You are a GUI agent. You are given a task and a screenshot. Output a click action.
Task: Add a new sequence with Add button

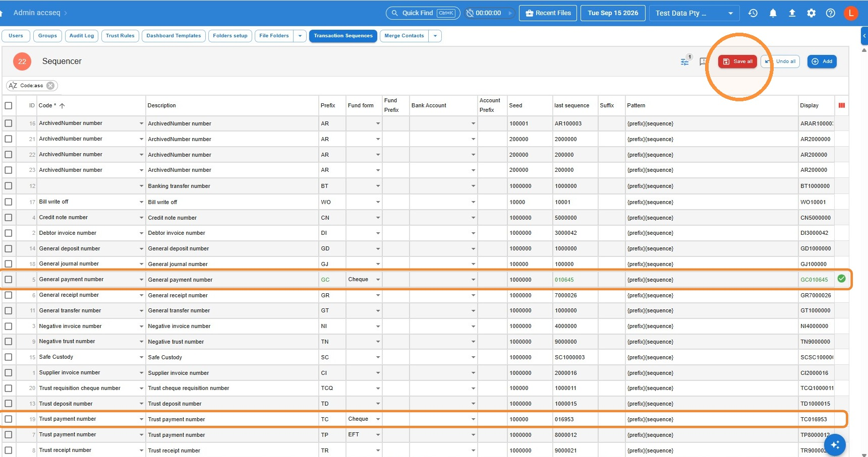click(822, 61)
